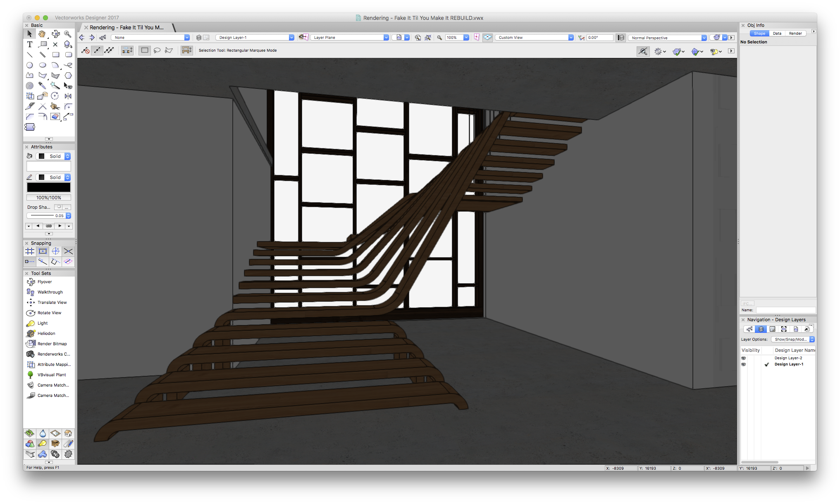Select the Design Layer-2 row
The width and height of the screenshot is (840, 504).
pyautogui.click(x=788, y=358)
